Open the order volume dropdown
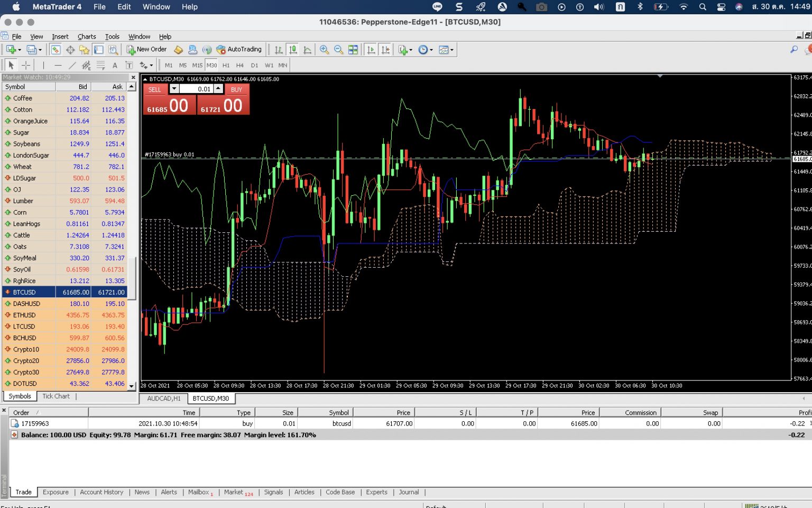 pyautogui.click(x=173, y=89)
